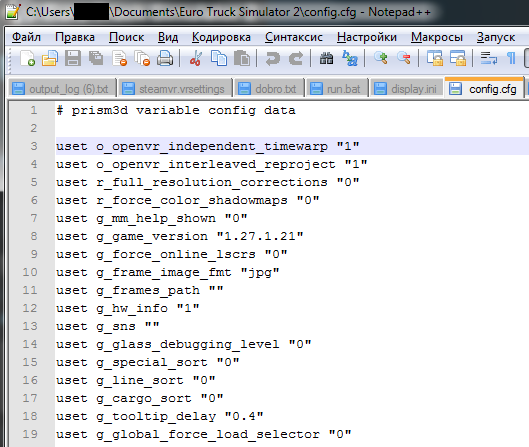The image size is (529, 447).
Task: Click the Zoom In magnifier icon
Action: (381, 58)
